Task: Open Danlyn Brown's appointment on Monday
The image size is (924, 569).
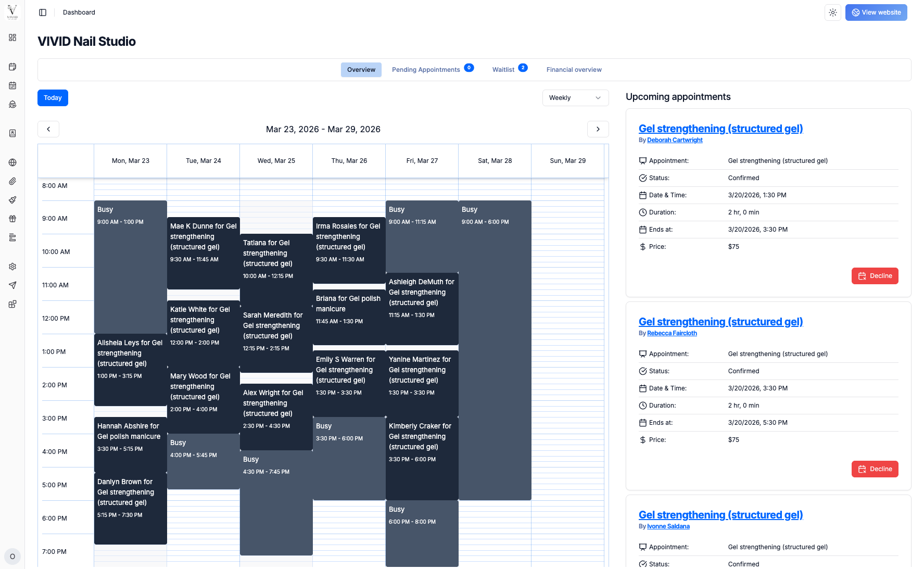Action: (x=131, y=509)
